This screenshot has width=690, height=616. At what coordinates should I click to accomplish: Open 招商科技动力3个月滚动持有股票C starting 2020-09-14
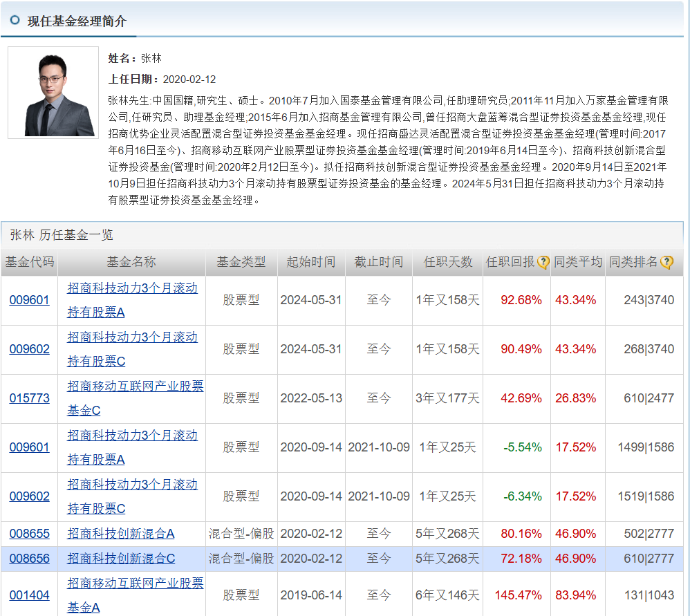coord(132,497)
